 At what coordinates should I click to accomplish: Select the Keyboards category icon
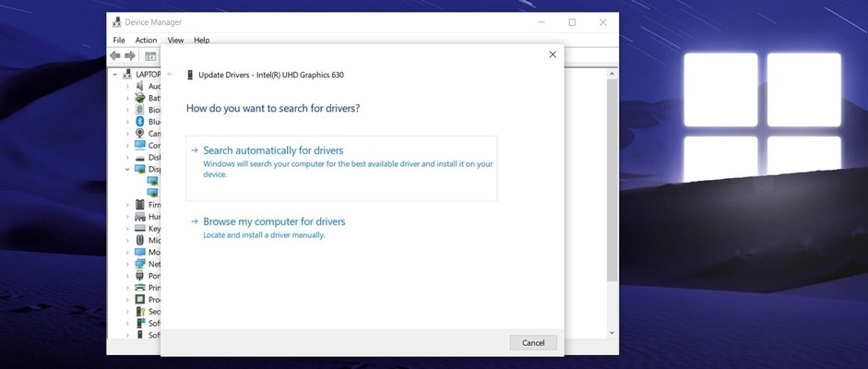click(x=139, y=229)
